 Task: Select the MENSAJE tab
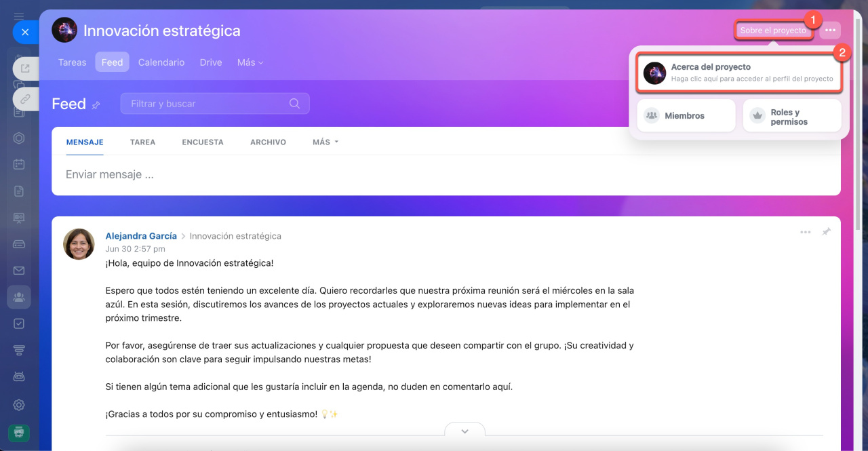(x=85, y=142)
